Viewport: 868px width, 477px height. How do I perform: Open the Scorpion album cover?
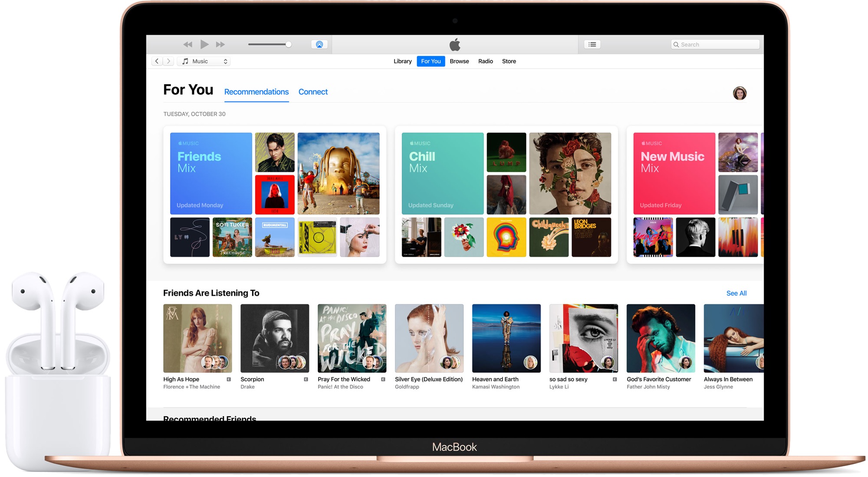point(275,338)
